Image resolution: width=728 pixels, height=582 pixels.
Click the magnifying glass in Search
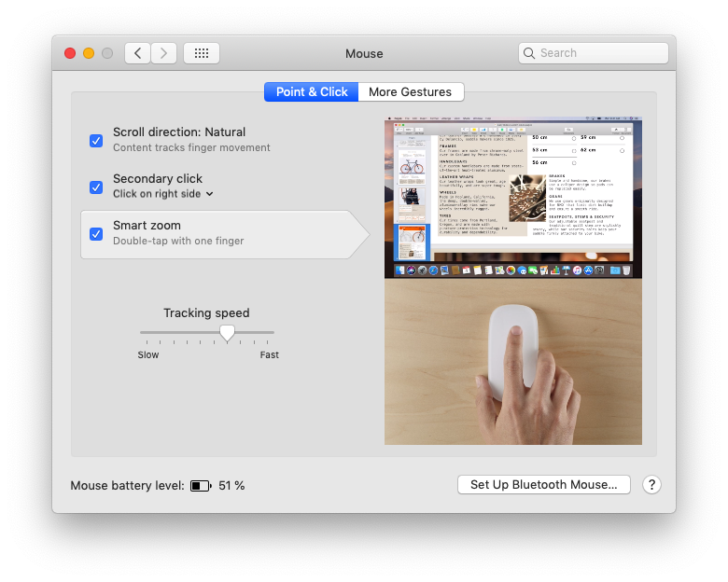pyautogui.click(x=530, y=53)
